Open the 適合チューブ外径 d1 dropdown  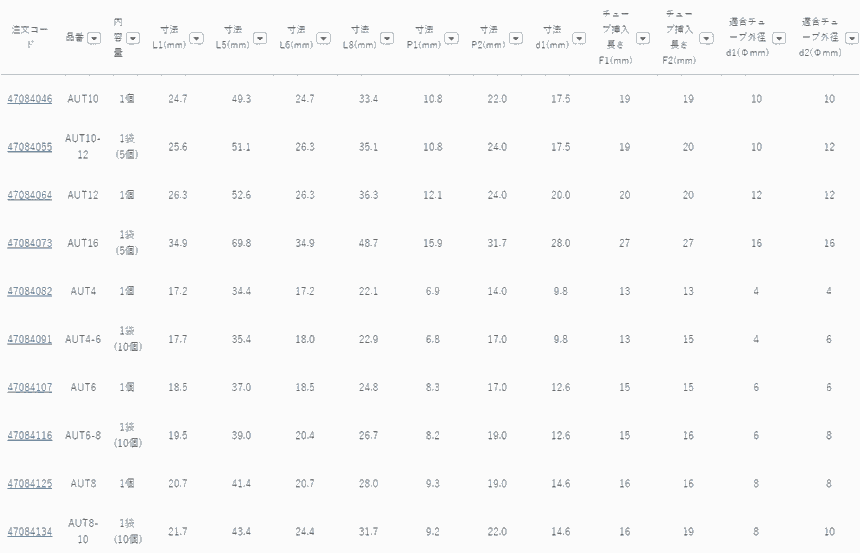(779, 38)
